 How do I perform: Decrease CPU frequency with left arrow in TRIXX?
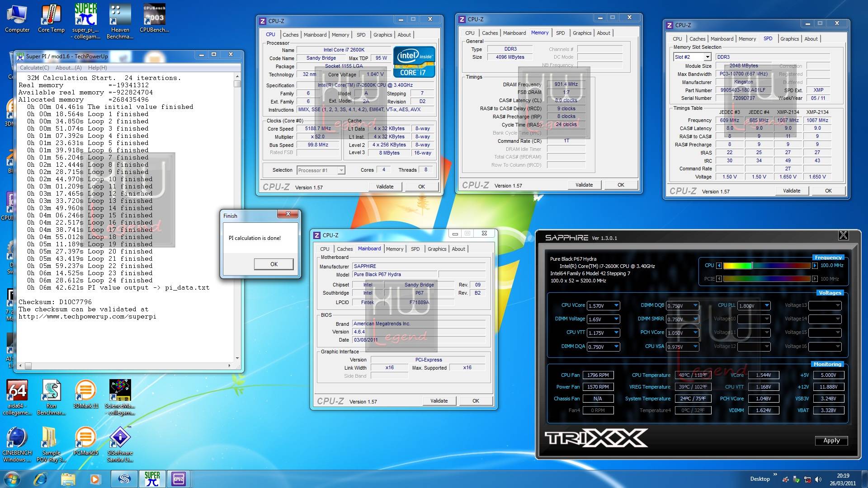coord(719,266)
